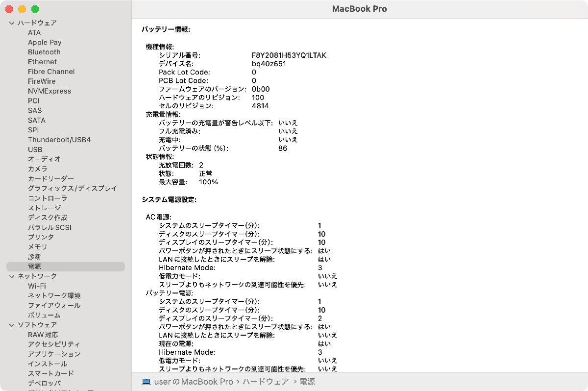Open the Thunderbolt/USB4 information page
The image size is (588, 391).
tap(58, 140)
